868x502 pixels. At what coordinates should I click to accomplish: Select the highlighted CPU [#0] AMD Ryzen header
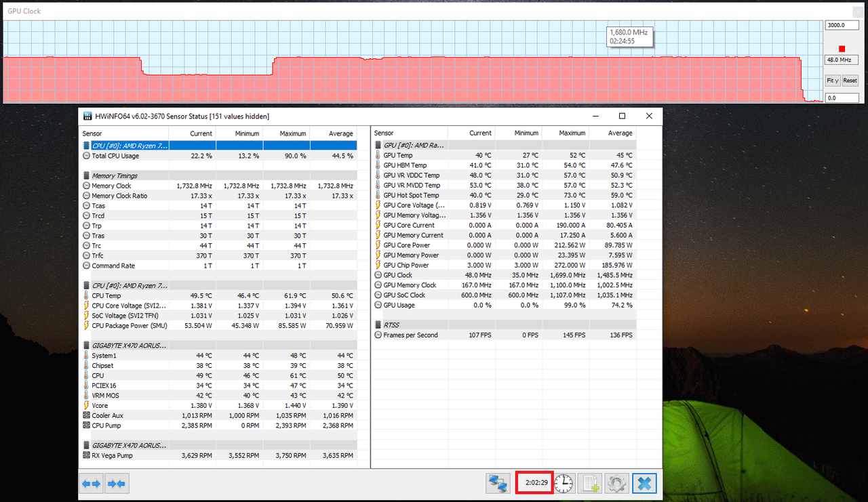(218, 146)
